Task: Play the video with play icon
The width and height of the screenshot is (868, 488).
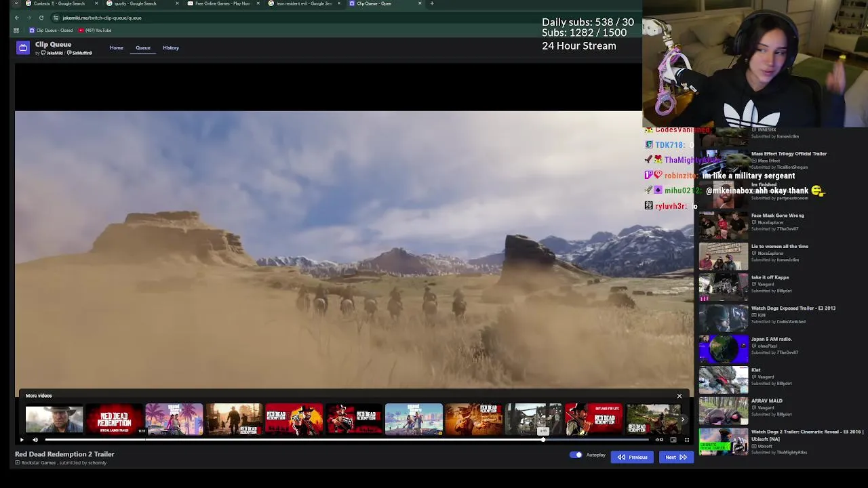Action: point(22,440)
